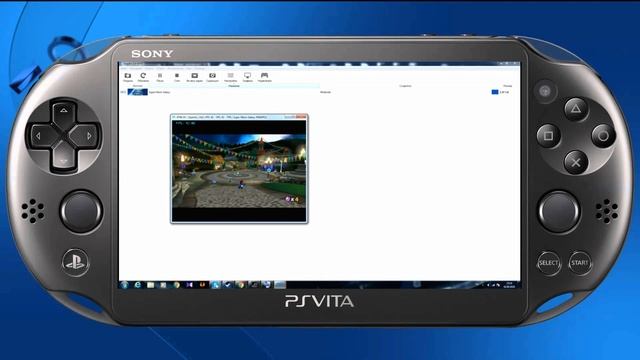Click inside the Super Mario Galaxy game view

(239, 171)
